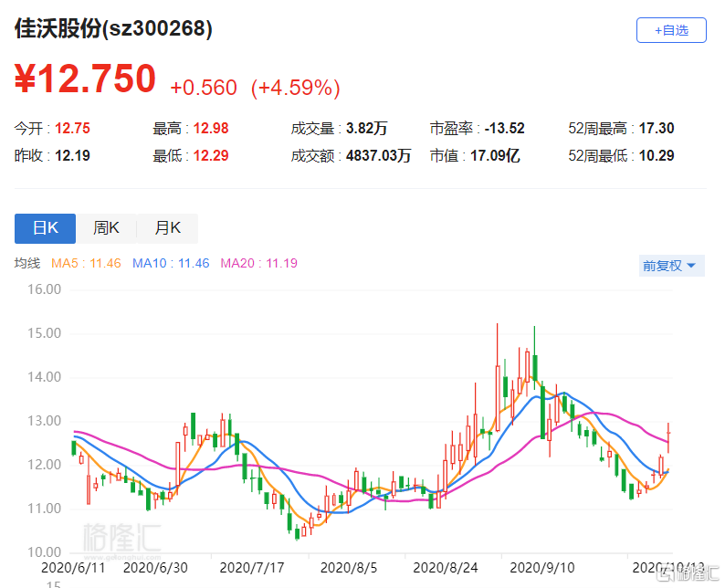Viewport: 725px width, 588px height.
Task: Click the 52周最低 value 10.29
Action: (x=657, y=156)
